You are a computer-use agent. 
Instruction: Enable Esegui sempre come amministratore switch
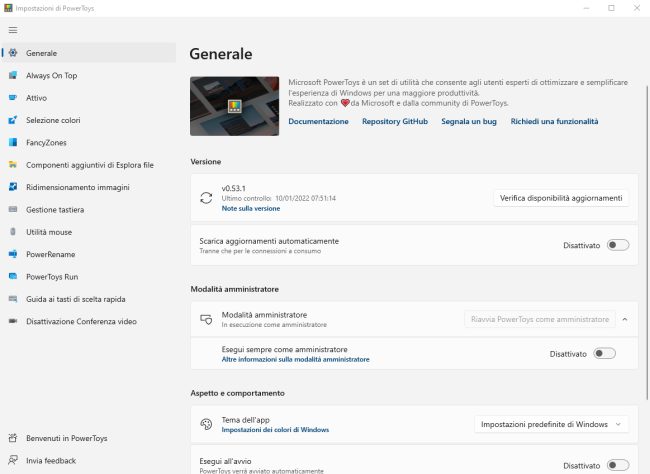coord(604,354)
